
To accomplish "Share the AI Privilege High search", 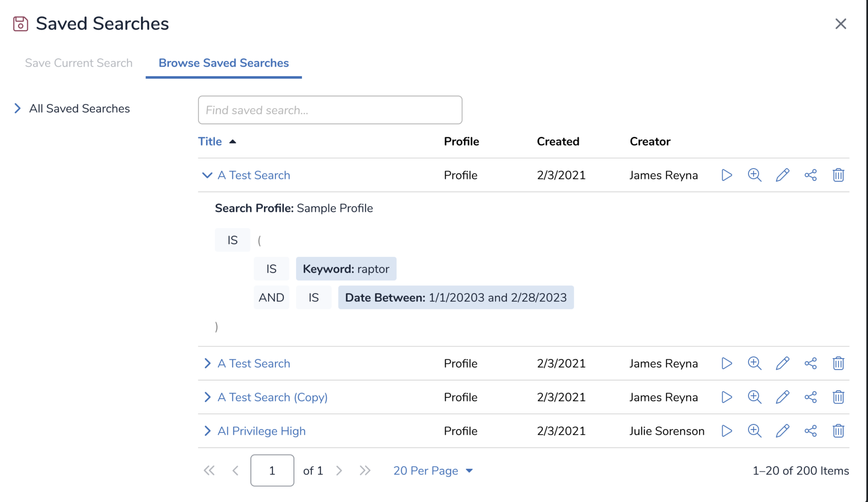I will [810, 431].
